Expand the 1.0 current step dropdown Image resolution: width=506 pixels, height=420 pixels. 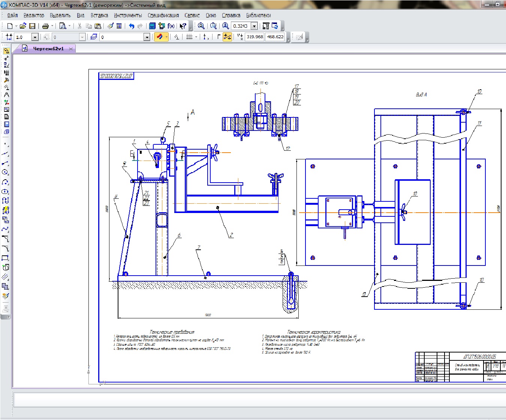35,37
